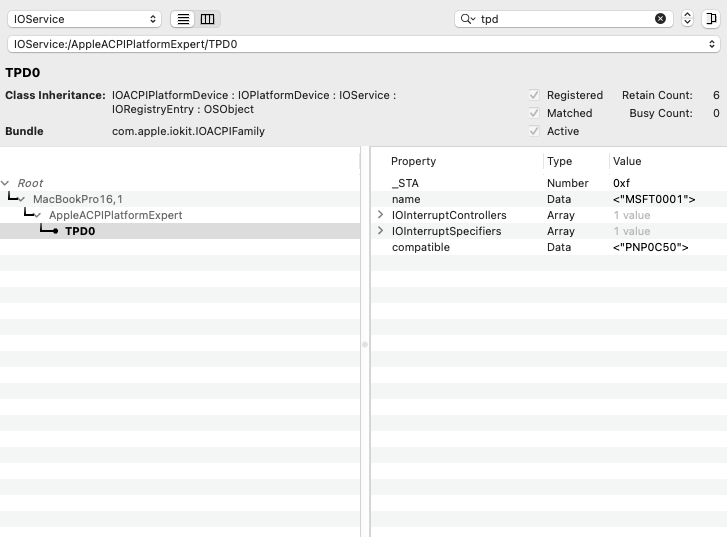Toggle the Matched checkbox
The image size is (727, 537).
pos(535,113)
